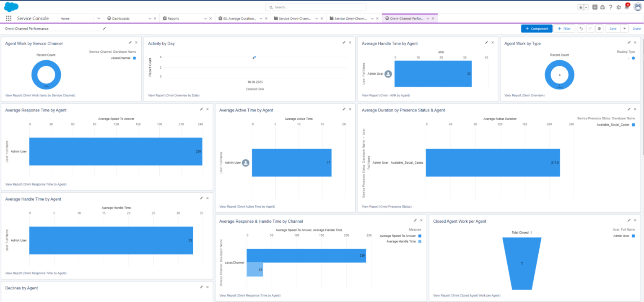Open the global actions plus icon

595,7
